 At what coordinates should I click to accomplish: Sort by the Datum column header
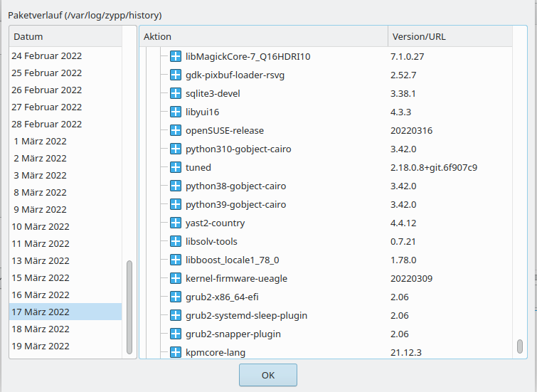point(65,36)
